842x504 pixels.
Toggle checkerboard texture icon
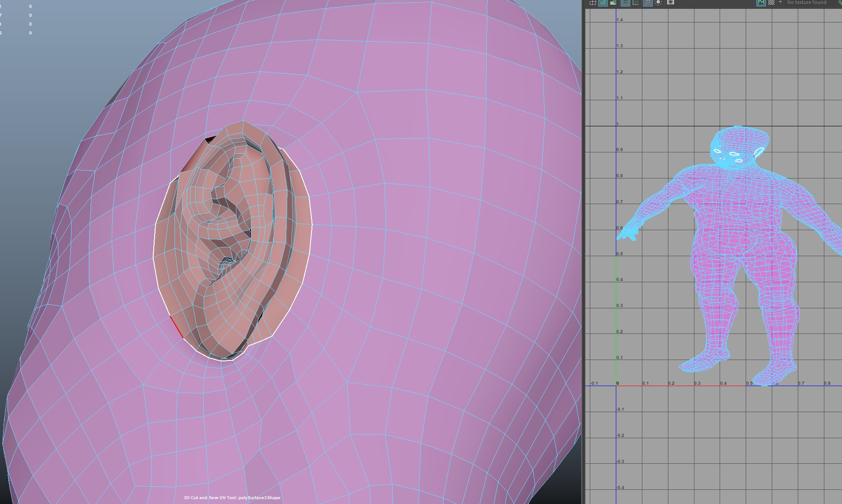(x=771, y=2)
